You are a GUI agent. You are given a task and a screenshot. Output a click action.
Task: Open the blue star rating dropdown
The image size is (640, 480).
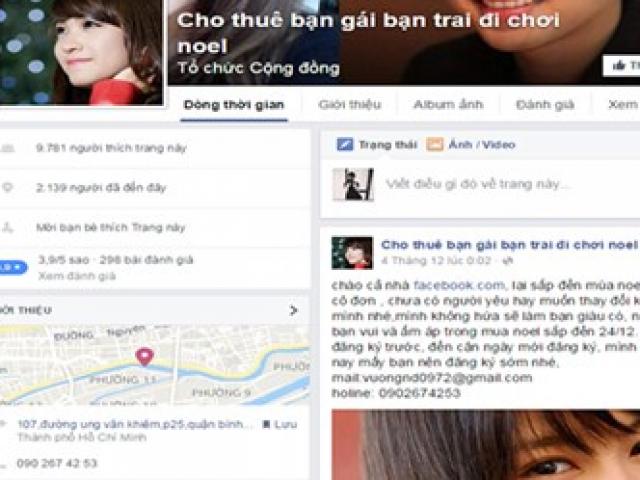pyautogui.click(x=12, y=267)
